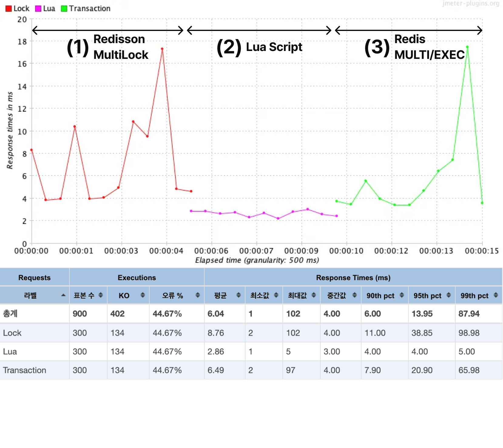Sort the 최소값 column
Image resolution: width=503 pixels, height=448 pixels.
pos(276,295)
